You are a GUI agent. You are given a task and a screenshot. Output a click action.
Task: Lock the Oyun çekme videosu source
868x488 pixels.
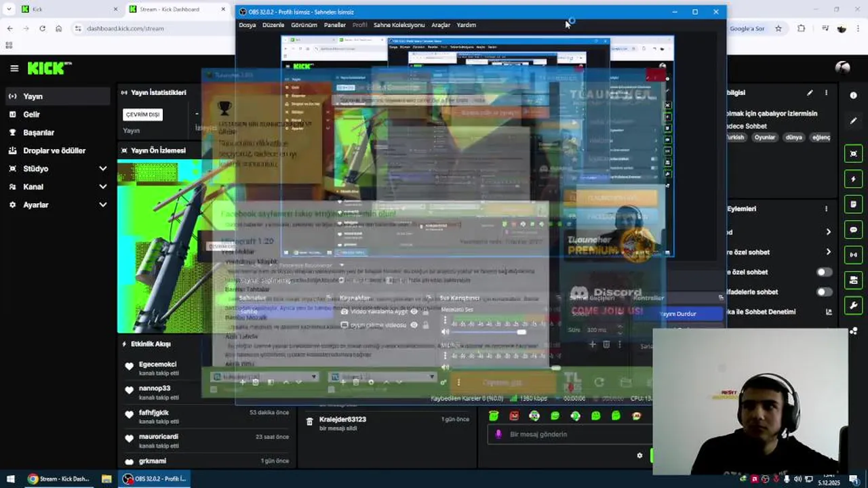pos(426,325)
